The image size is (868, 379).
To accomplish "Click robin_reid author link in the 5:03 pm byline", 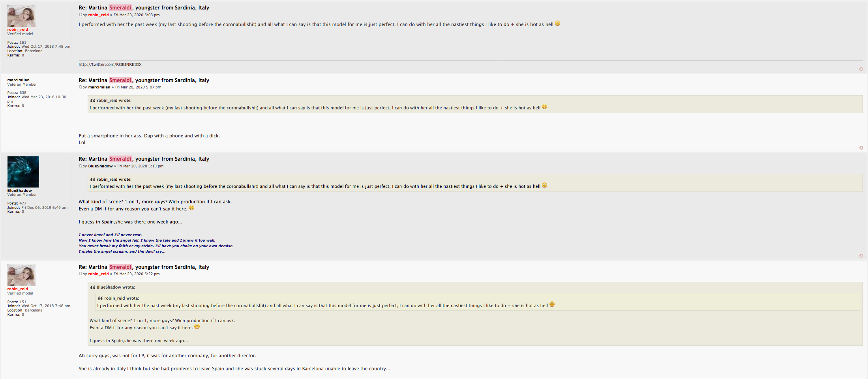I will pyautogui.click(x=98, y=15).
